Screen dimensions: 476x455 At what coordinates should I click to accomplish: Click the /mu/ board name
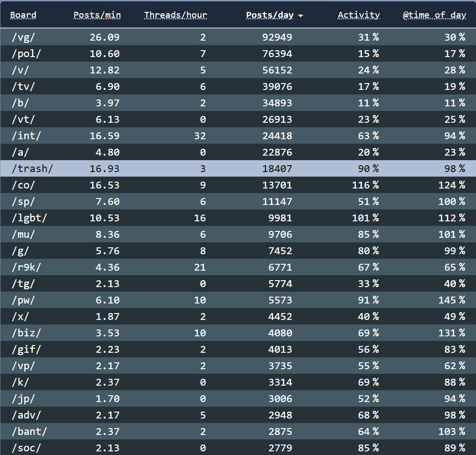23,234
